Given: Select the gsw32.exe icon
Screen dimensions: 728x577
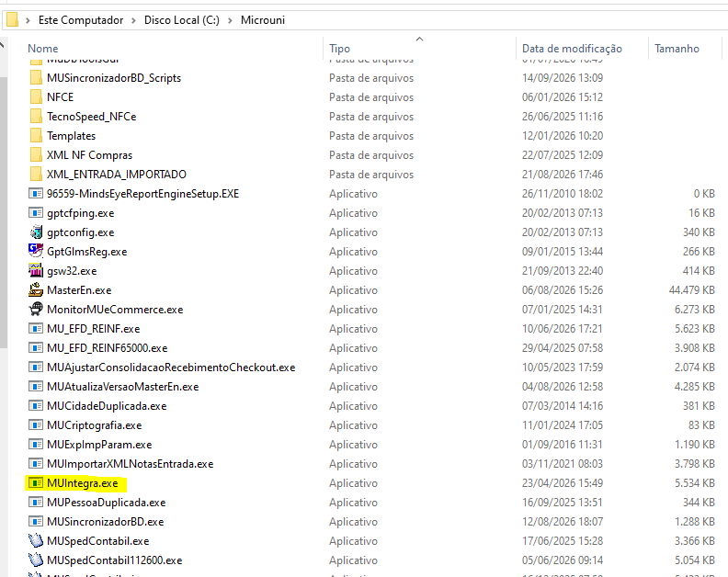Looking at the screenshot, I should click(36, 271).
